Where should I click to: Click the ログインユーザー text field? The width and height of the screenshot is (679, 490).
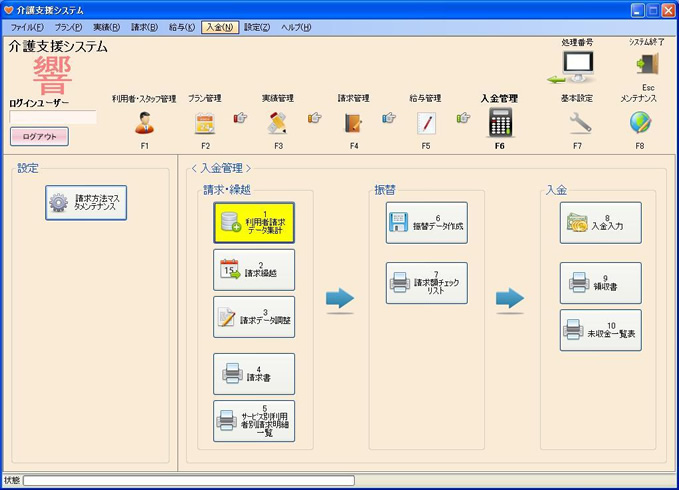pos(53,117)
